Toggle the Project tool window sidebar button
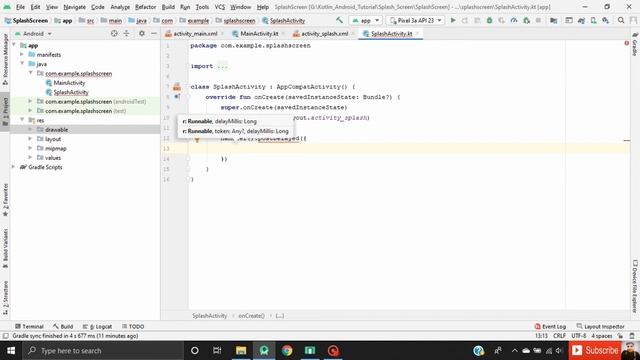 click(5, 111)
